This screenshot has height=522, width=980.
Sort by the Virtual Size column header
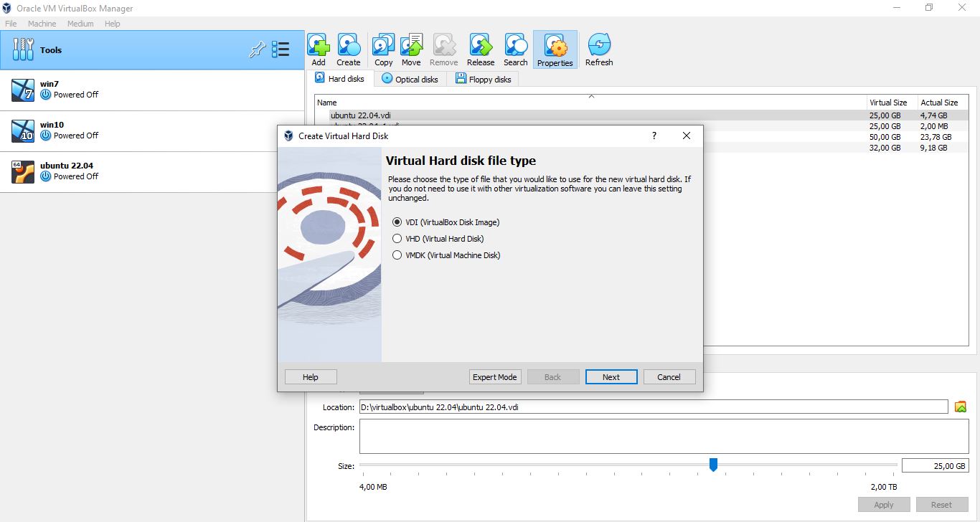point(892,103)
